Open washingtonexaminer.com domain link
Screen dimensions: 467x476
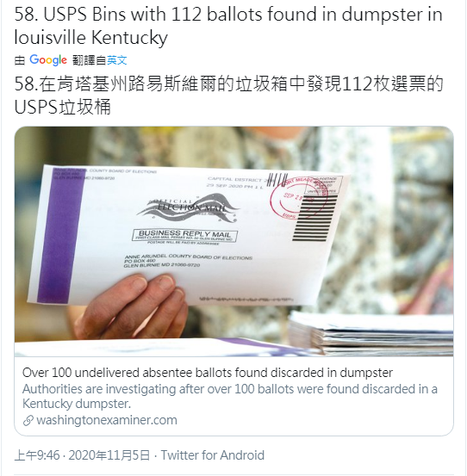point(107,420)
